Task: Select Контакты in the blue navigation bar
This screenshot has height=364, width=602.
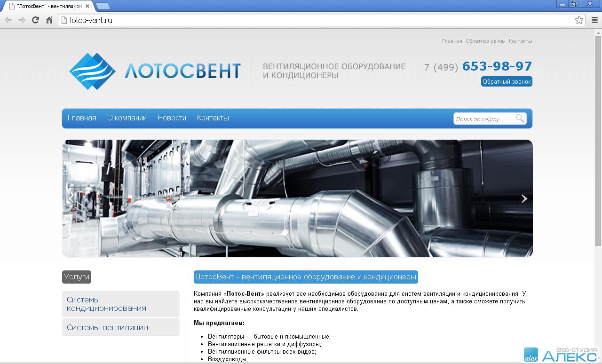Action: pyautogui.click(x=213, y=118)
